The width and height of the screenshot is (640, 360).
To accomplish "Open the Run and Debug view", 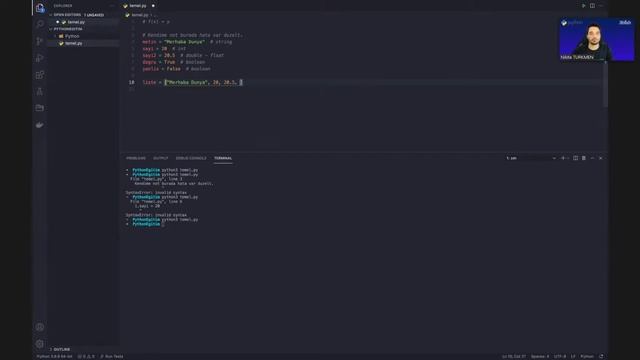I will pos(40,58).
